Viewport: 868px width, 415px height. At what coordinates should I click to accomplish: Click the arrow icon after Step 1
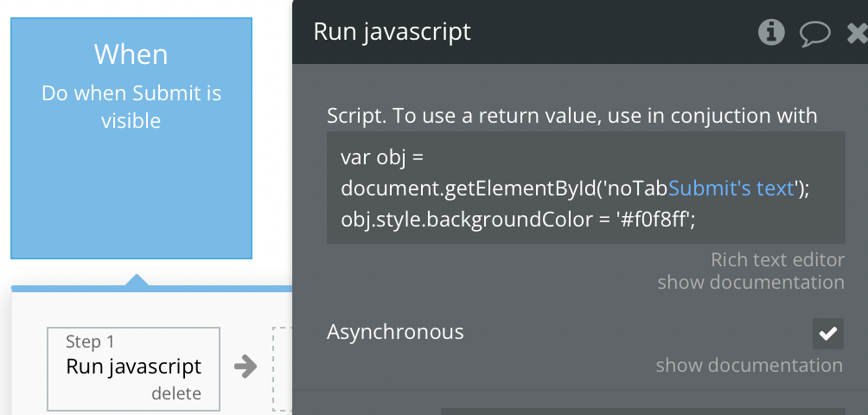point(246,367)
